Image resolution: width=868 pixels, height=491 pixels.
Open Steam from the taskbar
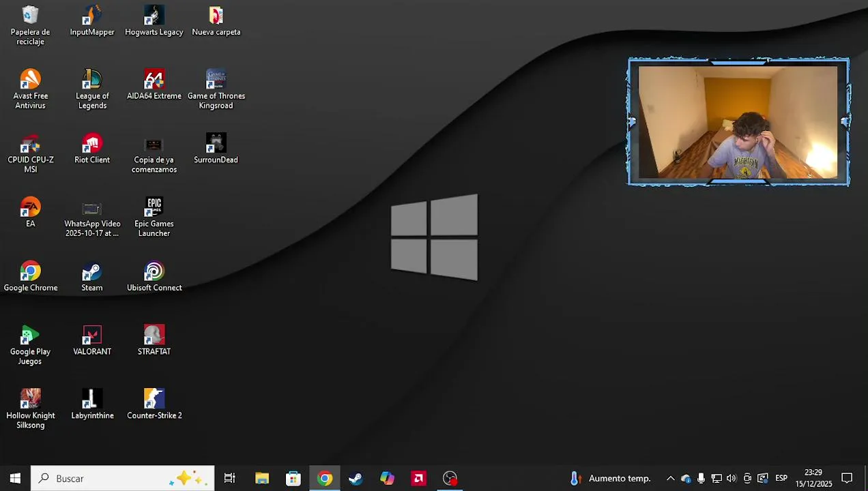356,478
